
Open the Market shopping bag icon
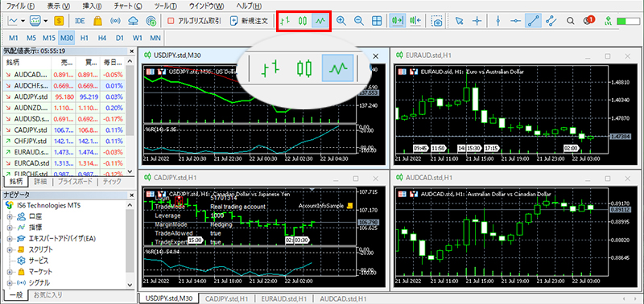tap(97, 21)
